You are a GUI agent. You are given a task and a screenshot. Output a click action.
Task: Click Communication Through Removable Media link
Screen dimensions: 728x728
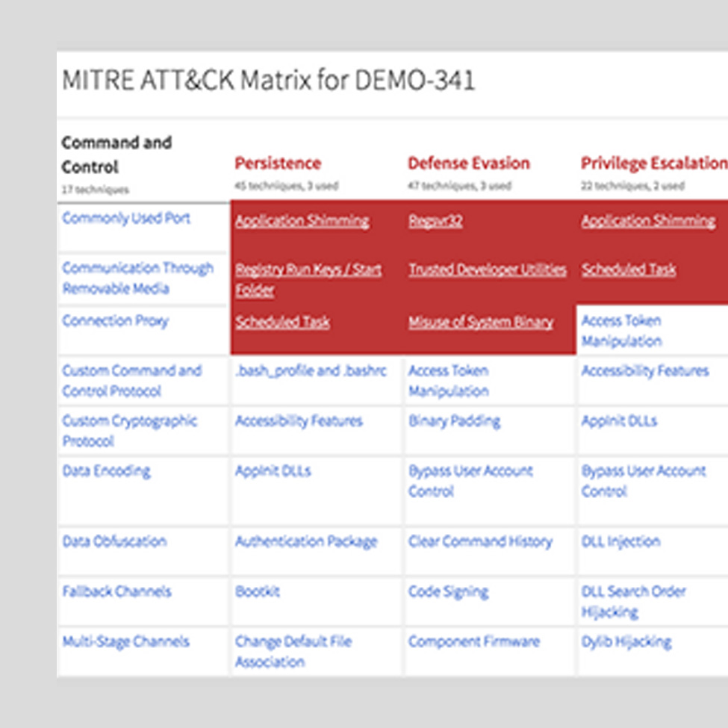(137, 278)
